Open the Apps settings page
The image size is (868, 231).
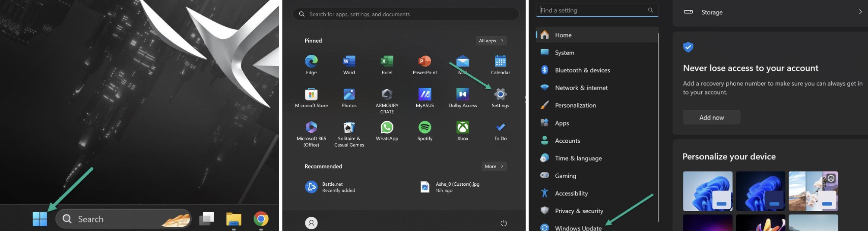(597, 123)
